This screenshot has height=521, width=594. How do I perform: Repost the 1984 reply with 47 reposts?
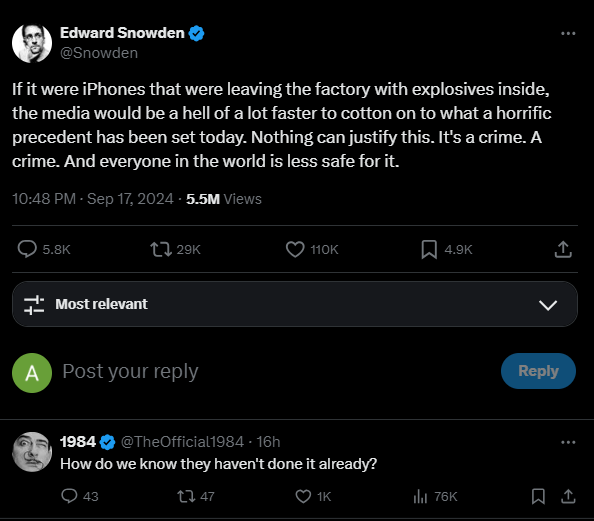coord(186,496)
